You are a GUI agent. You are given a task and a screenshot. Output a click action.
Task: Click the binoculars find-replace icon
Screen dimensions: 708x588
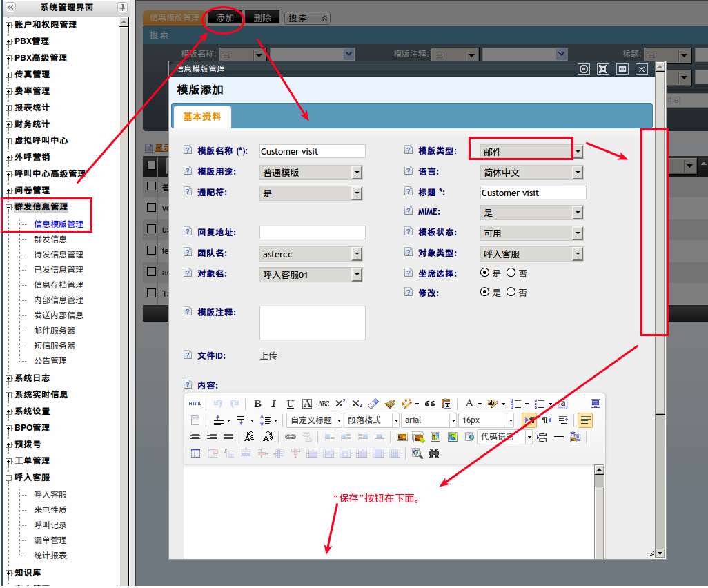point(434,453)
